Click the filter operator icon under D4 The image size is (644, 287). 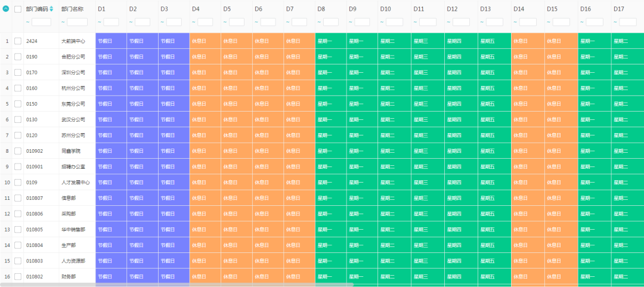click(x=194, y=22)
